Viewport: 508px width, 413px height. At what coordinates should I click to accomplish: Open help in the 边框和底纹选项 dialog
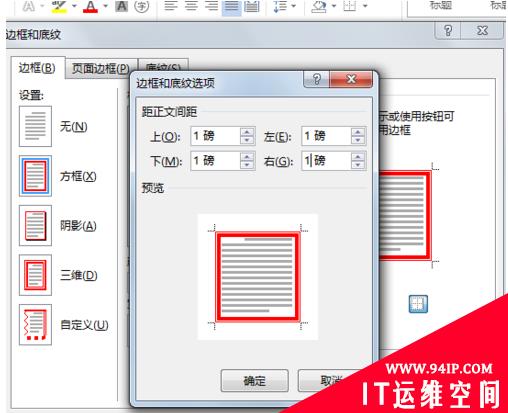click(x=316, y=79)
